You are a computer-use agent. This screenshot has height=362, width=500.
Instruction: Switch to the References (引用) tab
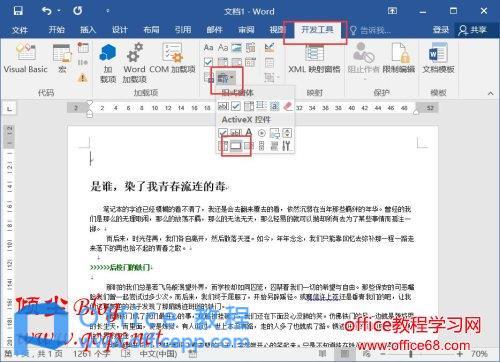tap(183, 30)
